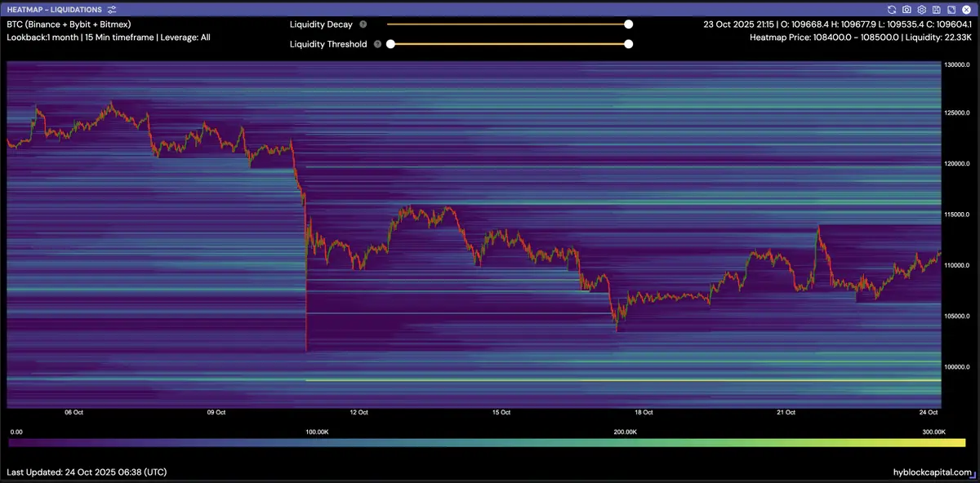Click the 120000.0 price axis label

959,163
